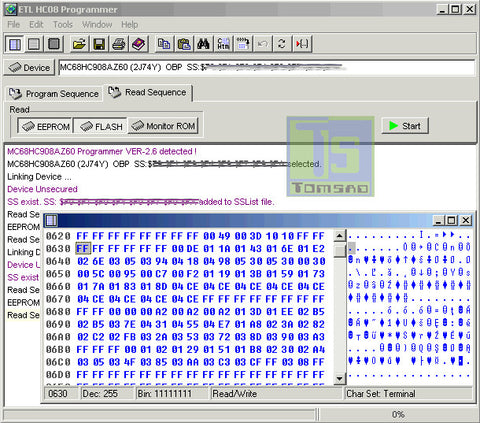Click the 'Read/Write' status field
The width and height of the screenshot is (480, 423).
click(276, 394)
